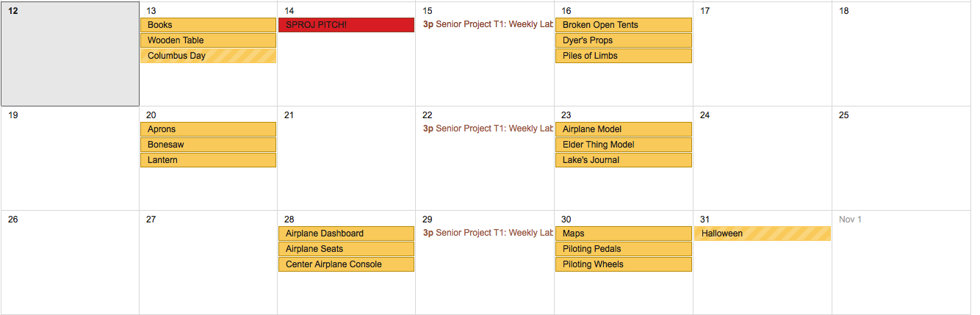
Task: Open the Dyer's Props event
Action: [623, 40]
